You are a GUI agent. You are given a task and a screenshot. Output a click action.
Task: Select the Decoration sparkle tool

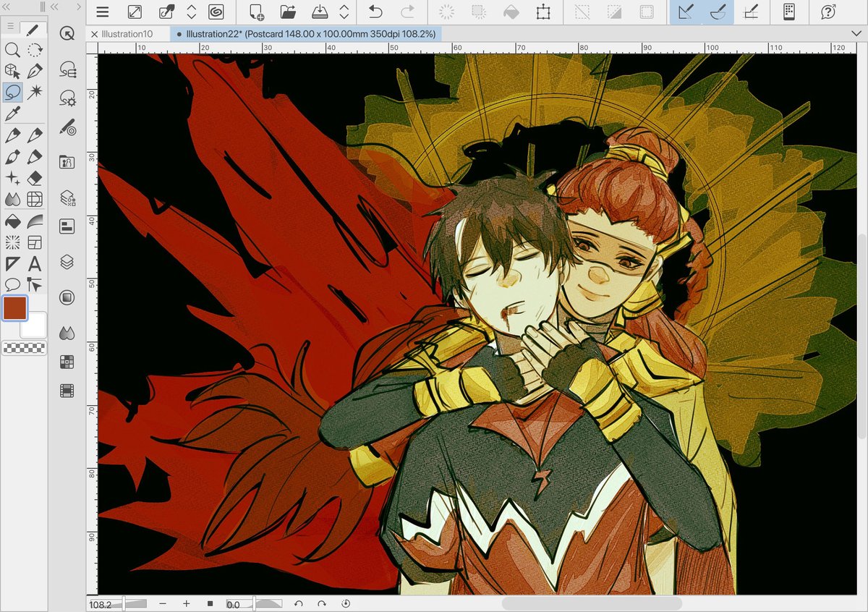tap(12, 178)
